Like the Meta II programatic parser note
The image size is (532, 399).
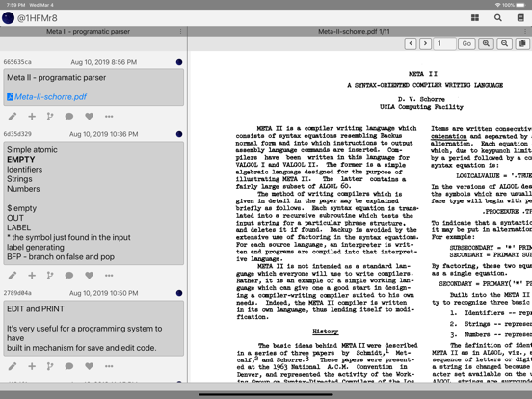point(90,117)
